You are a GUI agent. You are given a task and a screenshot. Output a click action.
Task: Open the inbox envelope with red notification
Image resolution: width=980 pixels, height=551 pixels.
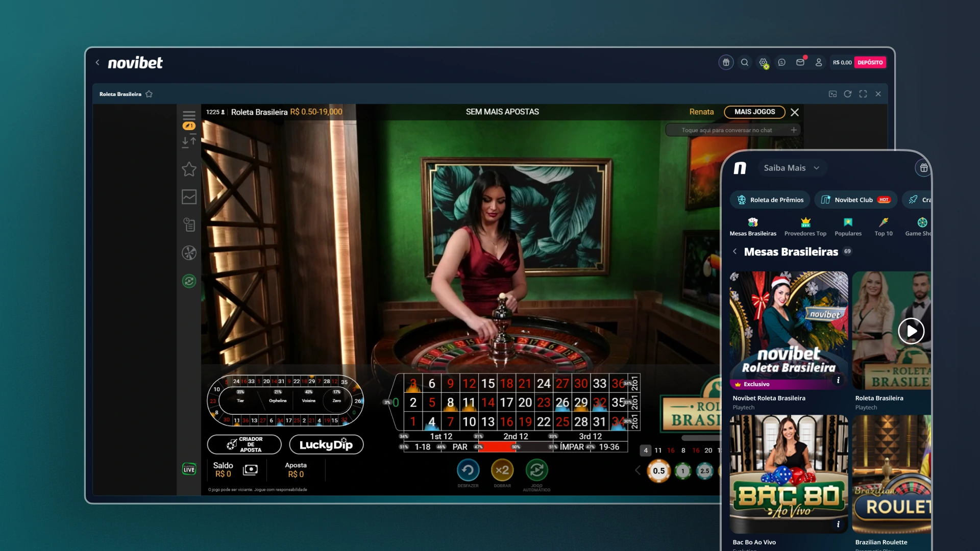[800, 62]
